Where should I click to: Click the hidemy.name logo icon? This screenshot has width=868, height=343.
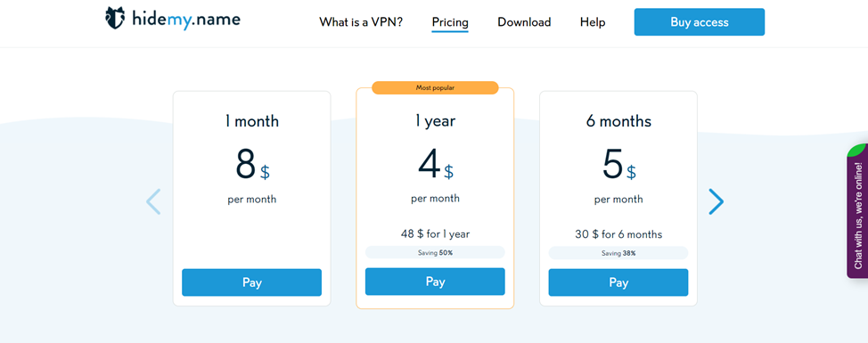coord(115,18)
